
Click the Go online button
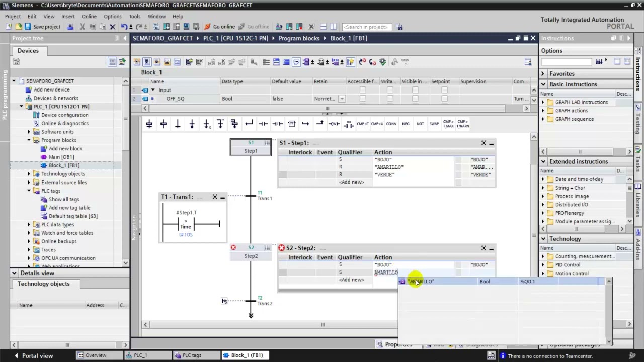pos(219,27)
